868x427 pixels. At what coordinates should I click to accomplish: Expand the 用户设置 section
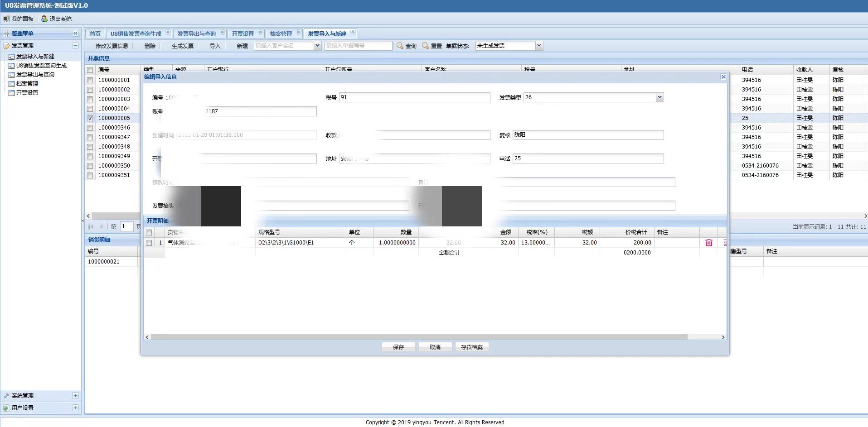pos(75,408)
